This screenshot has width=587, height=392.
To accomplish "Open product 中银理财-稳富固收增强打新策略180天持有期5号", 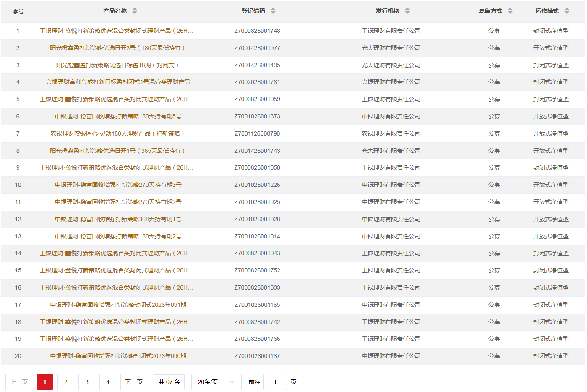I will [118, 116].
